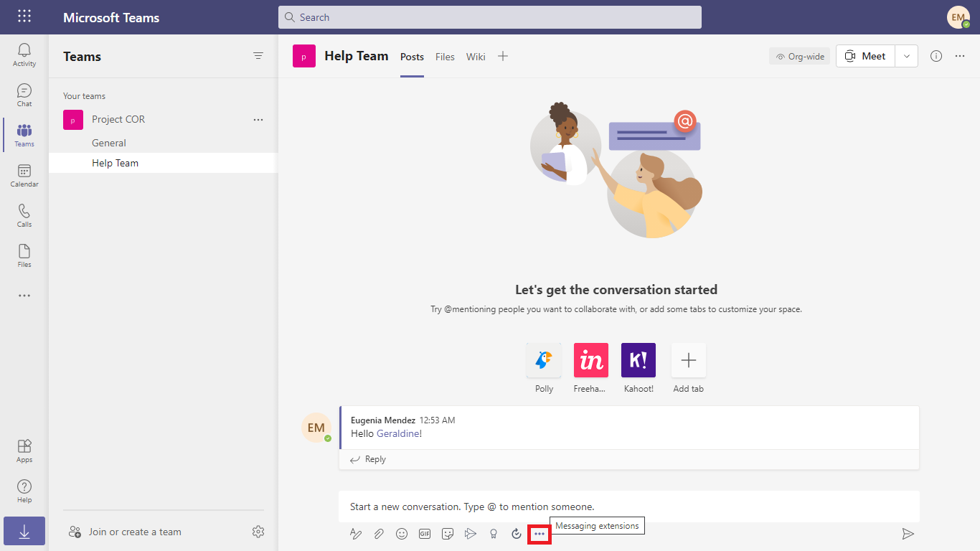The width and height of the screenshot is (980, 551).
Task: Open Calls in the sidebar
Action: pos(24,215)
